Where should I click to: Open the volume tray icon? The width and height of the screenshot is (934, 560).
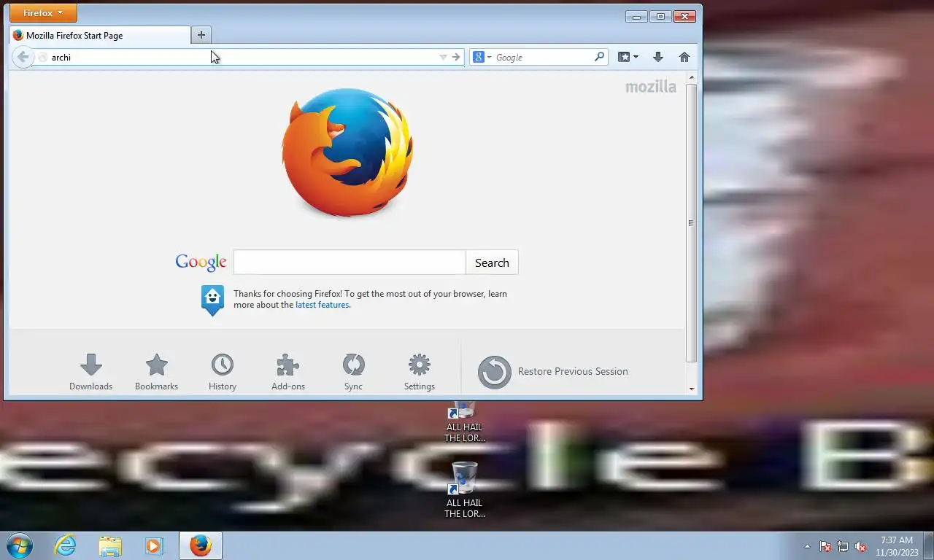click(860, 546)
